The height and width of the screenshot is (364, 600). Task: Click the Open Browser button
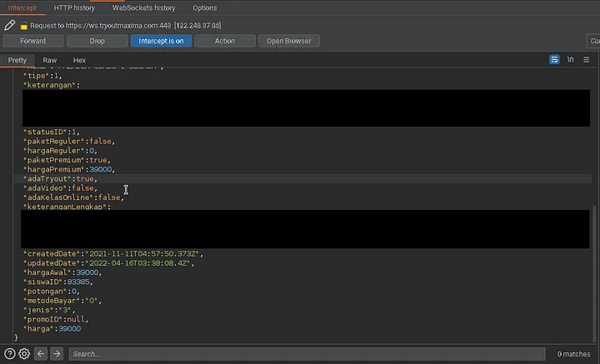coord(289,41)
